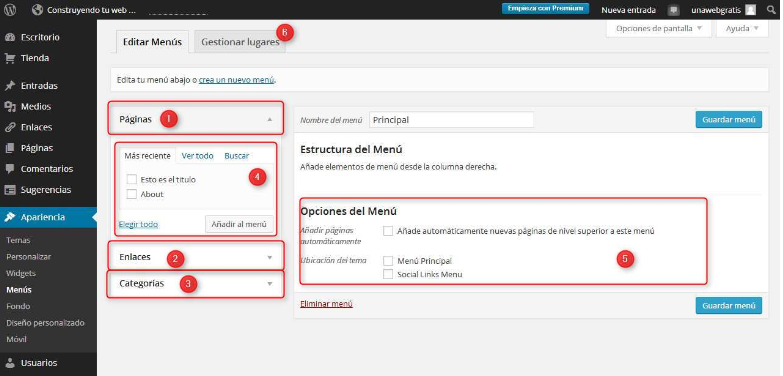Enable automatically adding new top-level pages
The image size is (783, 376).
point(388,231)
